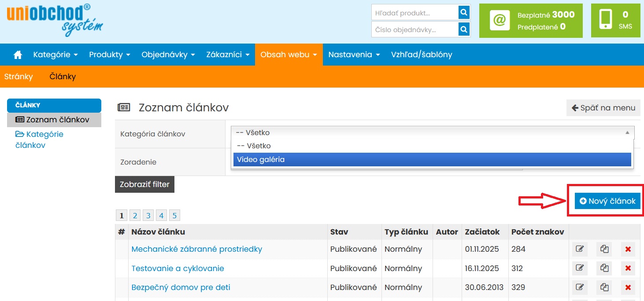Choose the -- Všetko dropdown option
The width and height of the screenshot is (644, 301).
point(432,146)
